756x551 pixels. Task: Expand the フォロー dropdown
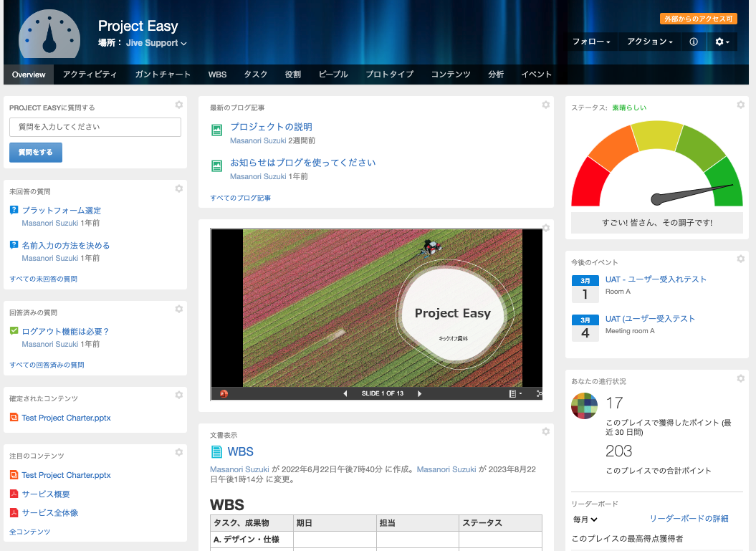point(590,42)
